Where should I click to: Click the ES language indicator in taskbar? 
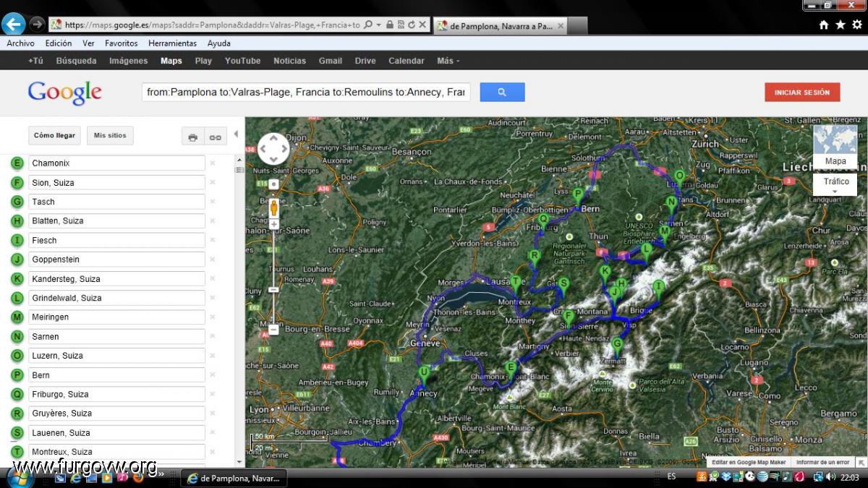coord(671,477)
